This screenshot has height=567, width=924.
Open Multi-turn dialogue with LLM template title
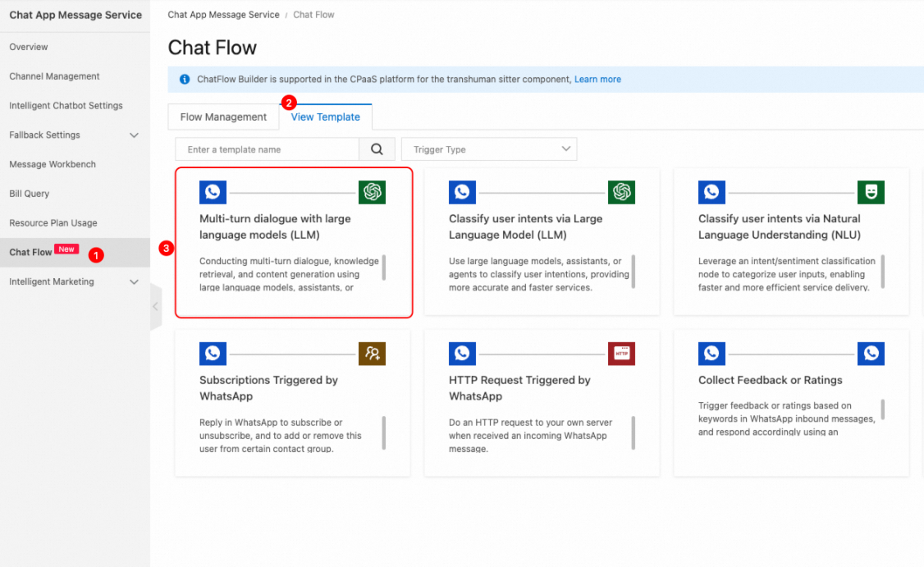tap(275, 226)
